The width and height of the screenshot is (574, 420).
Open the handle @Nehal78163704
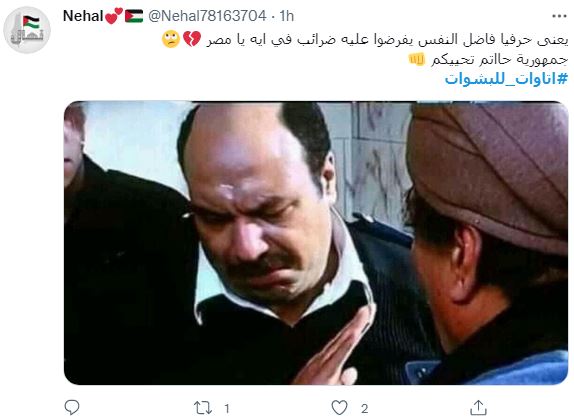[x=207, y=16]
